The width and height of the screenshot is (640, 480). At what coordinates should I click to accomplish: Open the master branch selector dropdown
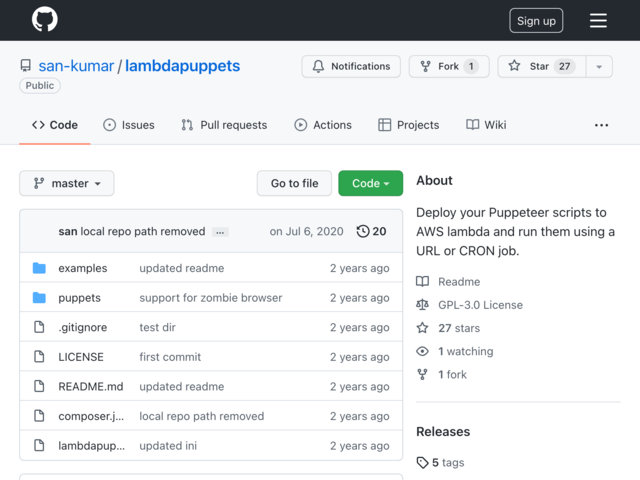tap(67, 183)
